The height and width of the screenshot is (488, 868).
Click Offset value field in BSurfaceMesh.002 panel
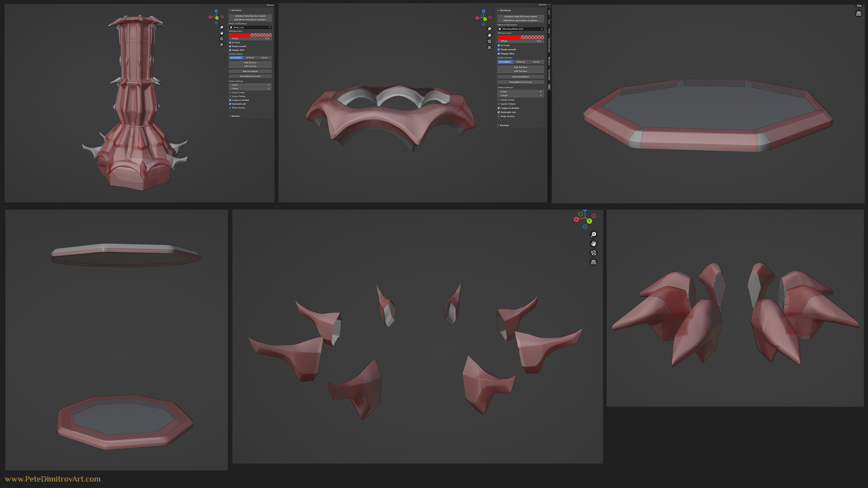520,41
